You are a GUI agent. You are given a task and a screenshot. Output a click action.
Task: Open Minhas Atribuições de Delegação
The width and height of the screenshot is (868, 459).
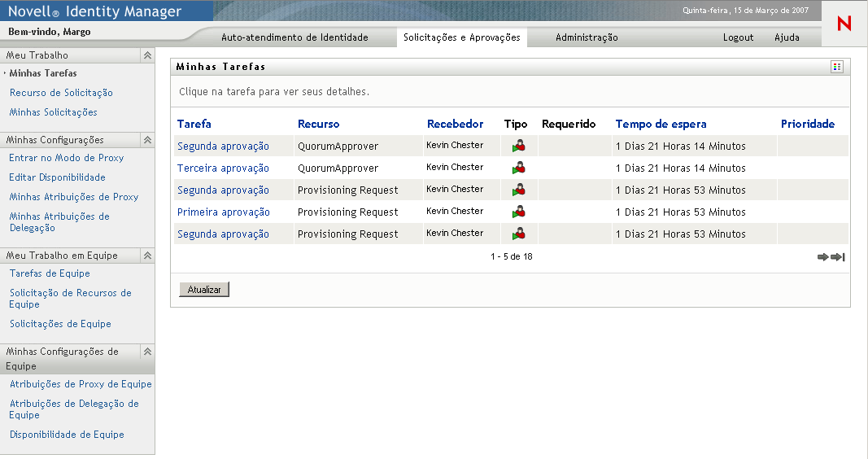pyautogui.click(x=59, y=222)
